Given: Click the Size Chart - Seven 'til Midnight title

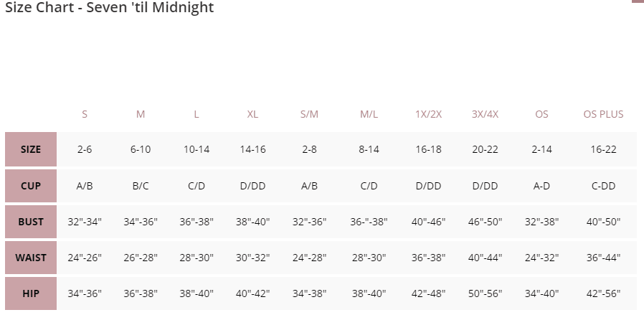Looking at the screenshot, I should [x=109, y=8].
